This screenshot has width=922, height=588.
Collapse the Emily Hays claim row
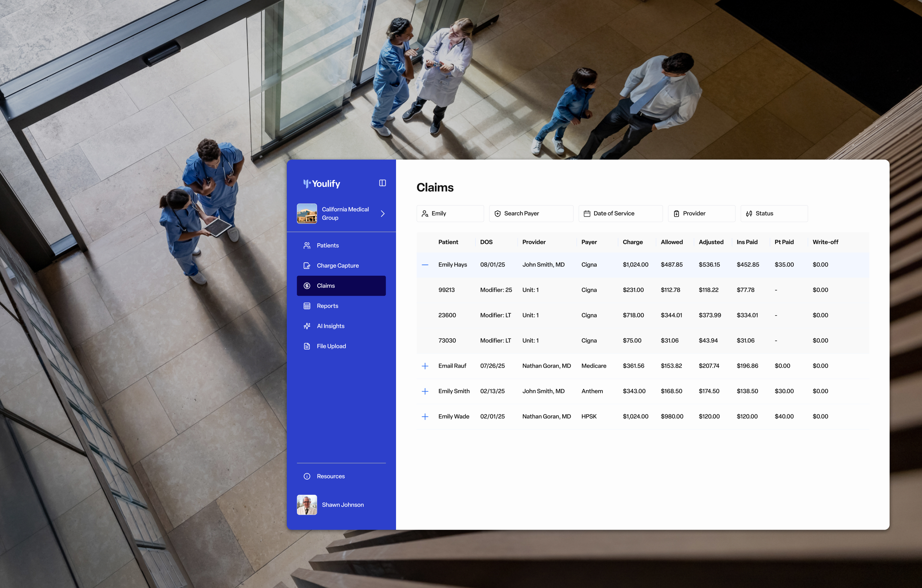(x=425, y=265)
